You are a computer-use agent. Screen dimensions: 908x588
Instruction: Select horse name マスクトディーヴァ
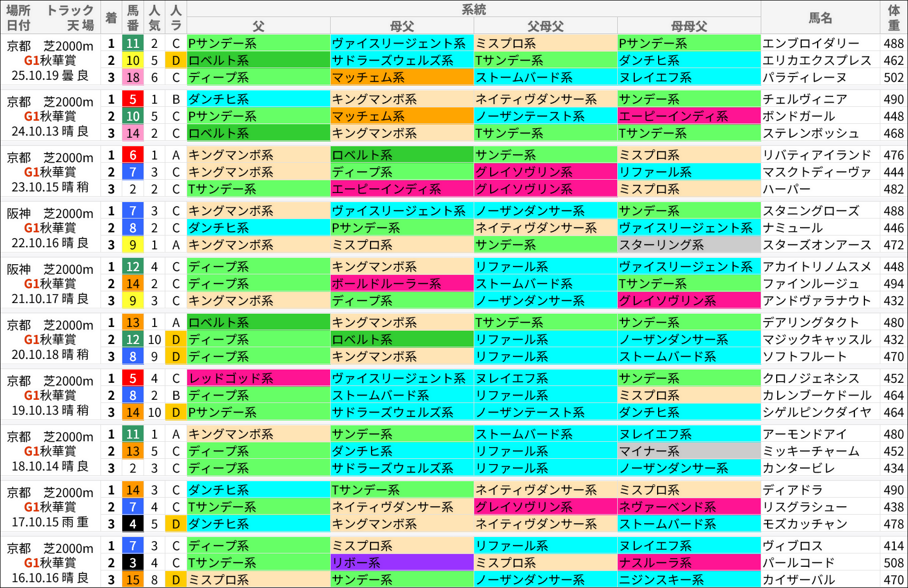pyautogui.click(x=817, y=172)
